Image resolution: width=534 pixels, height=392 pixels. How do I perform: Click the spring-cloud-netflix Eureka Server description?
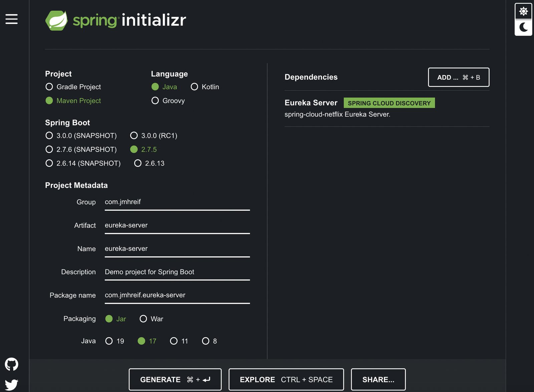pyautogui.click(x=337, y=114)
